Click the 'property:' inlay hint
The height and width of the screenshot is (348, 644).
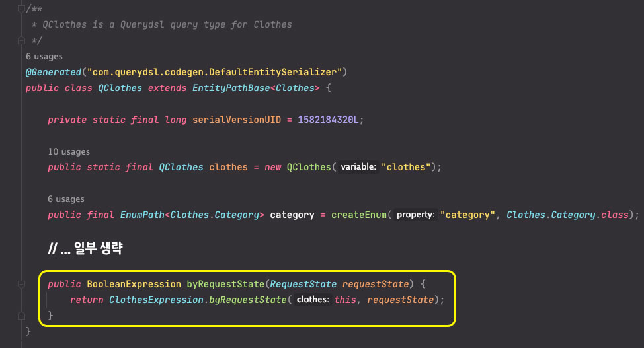pos(416,215)
